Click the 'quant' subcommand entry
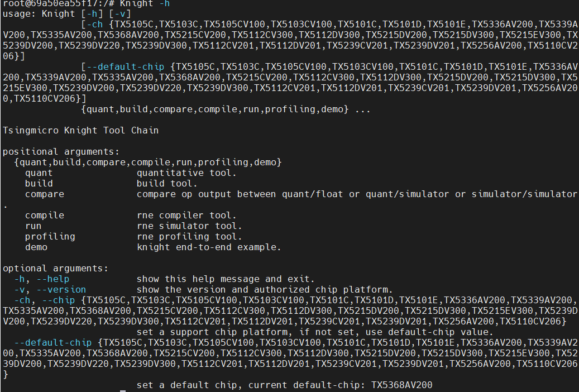The image size is (579, 392). click(x=39, y=173)
